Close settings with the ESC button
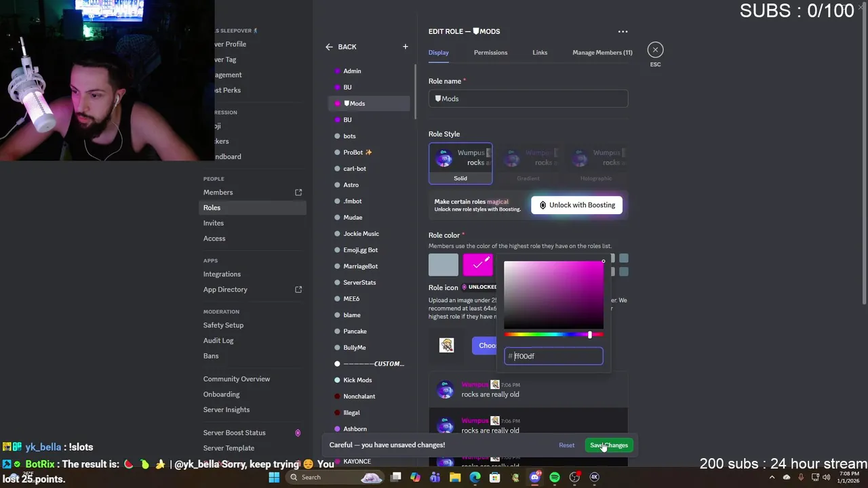The height and width of the screenshot is (488, 868). point(655,49)
